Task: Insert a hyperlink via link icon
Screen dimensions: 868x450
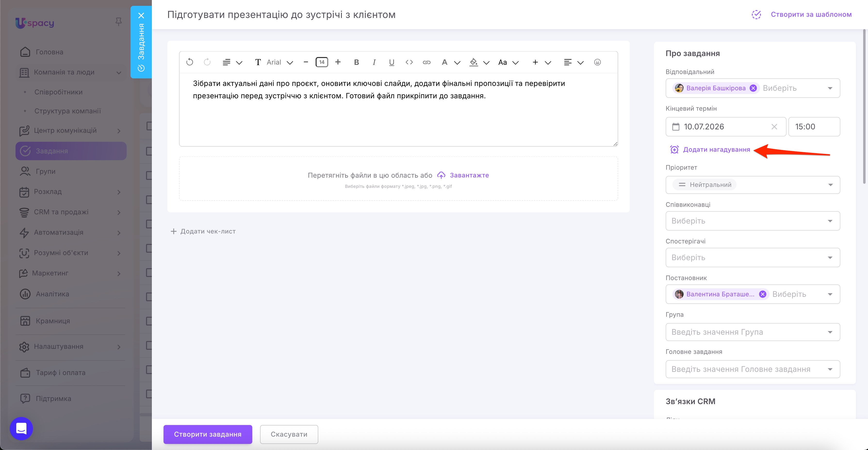Action: [426, 62]
